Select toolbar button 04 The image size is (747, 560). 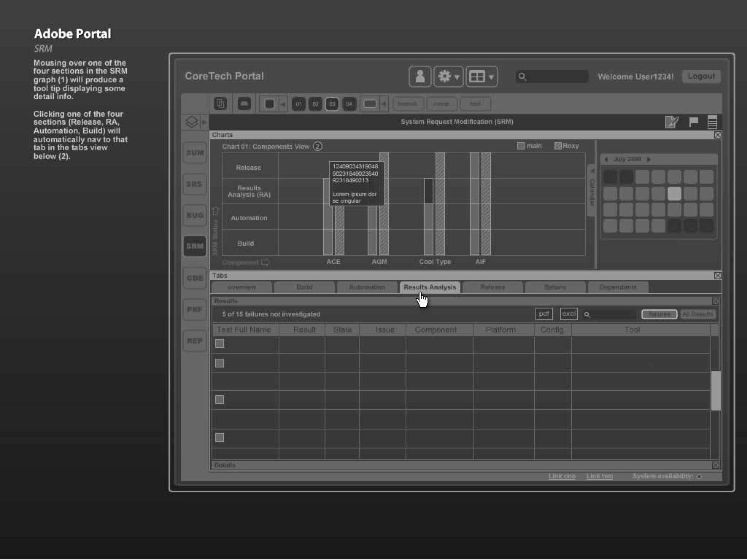coord(349,104)
